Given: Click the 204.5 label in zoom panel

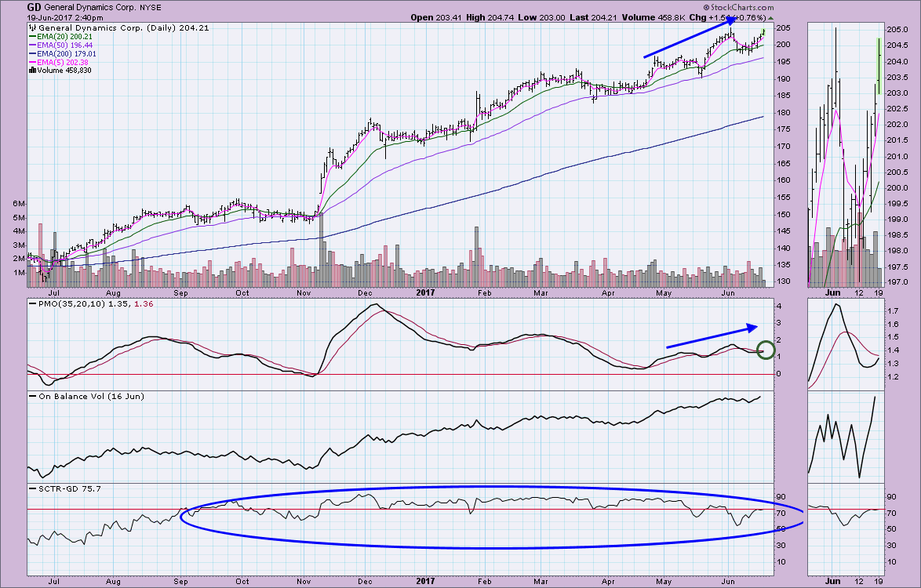Looking at the screenshot, I should click(x=897, y=45).
